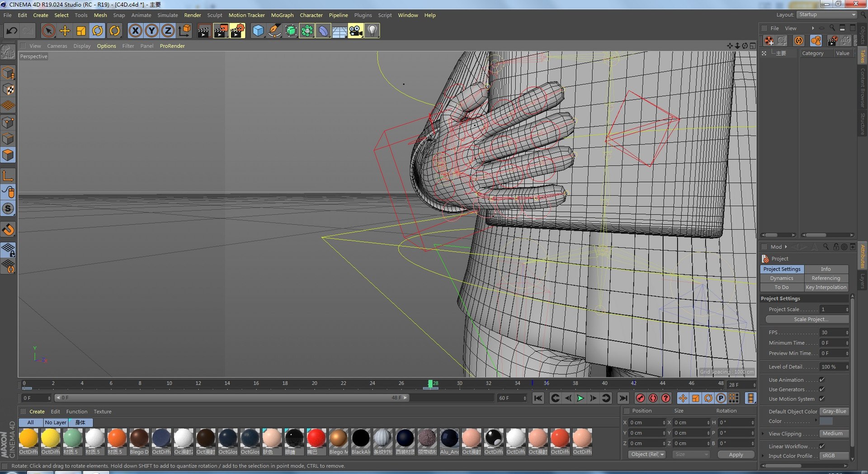
Task: Toggle the Z axis lock
Action: click(168, 31)
